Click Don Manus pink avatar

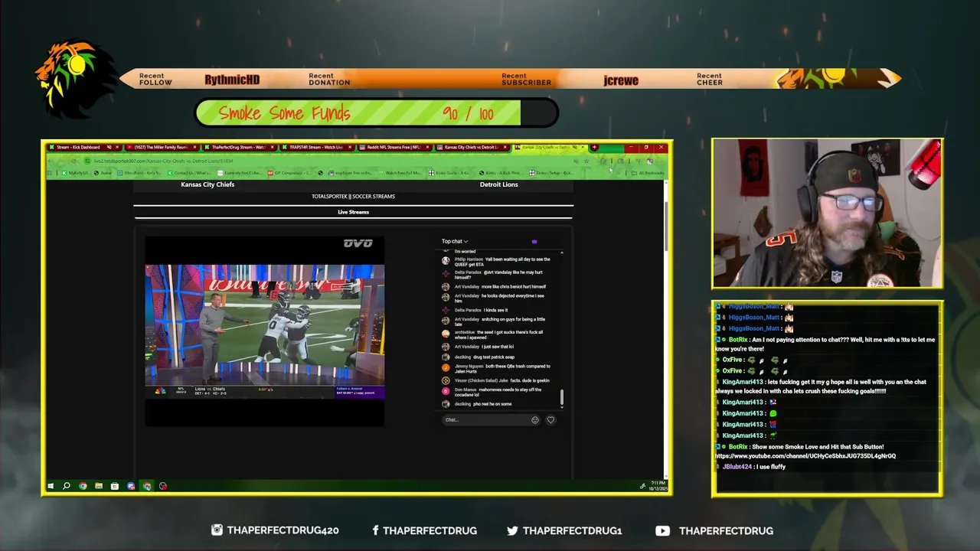446,390
